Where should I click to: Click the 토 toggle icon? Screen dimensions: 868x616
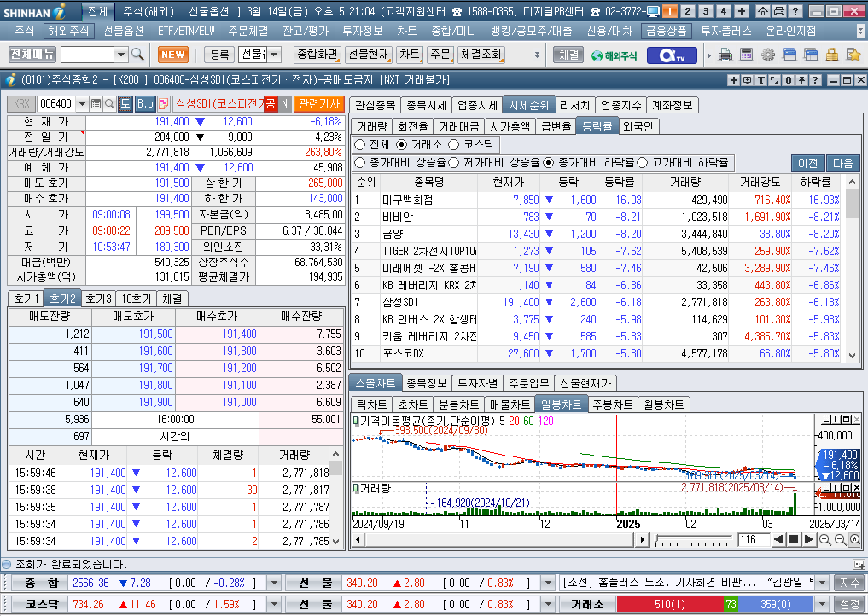125,103
